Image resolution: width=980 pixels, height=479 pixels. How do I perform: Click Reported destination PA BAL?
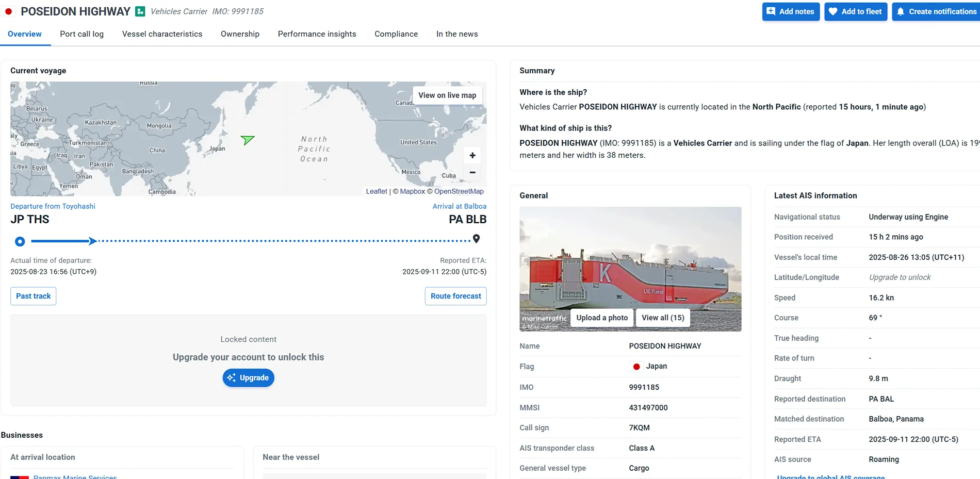(881, 399)
